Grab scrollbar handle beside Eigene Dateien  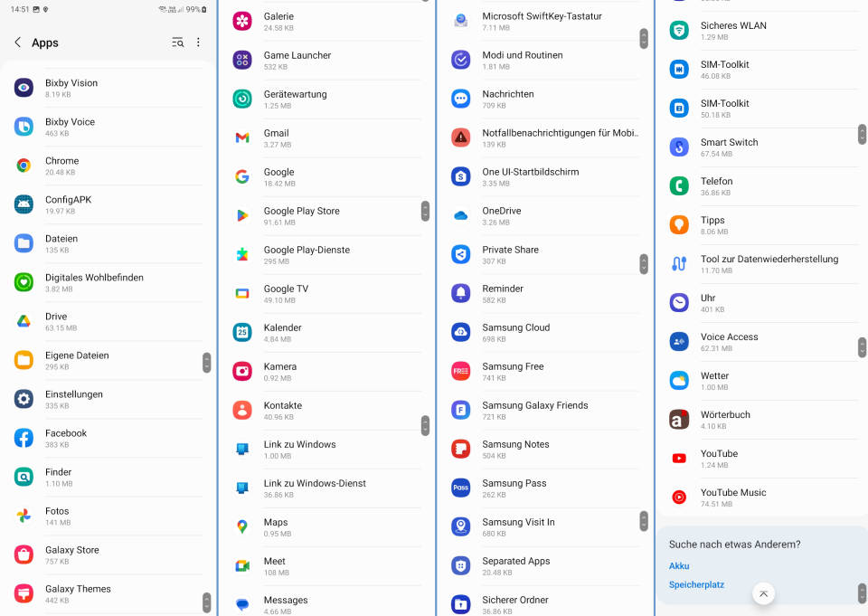(x=206, y=363)
